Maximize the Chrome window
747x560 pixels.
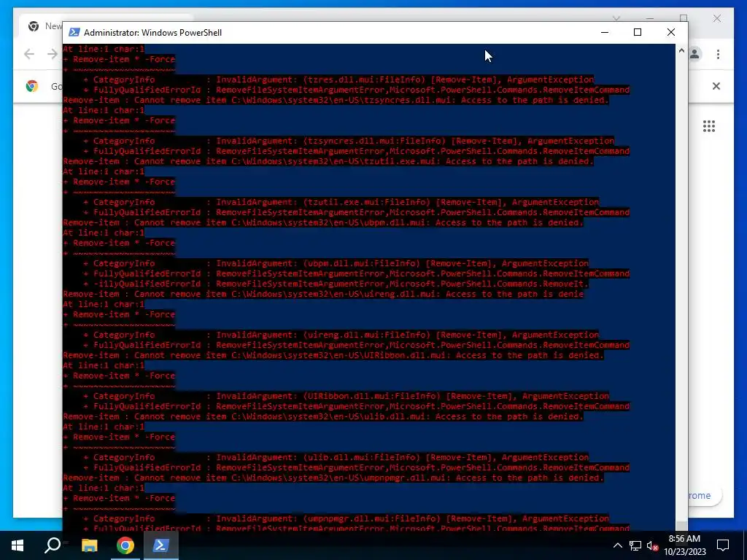coord(684,18)
